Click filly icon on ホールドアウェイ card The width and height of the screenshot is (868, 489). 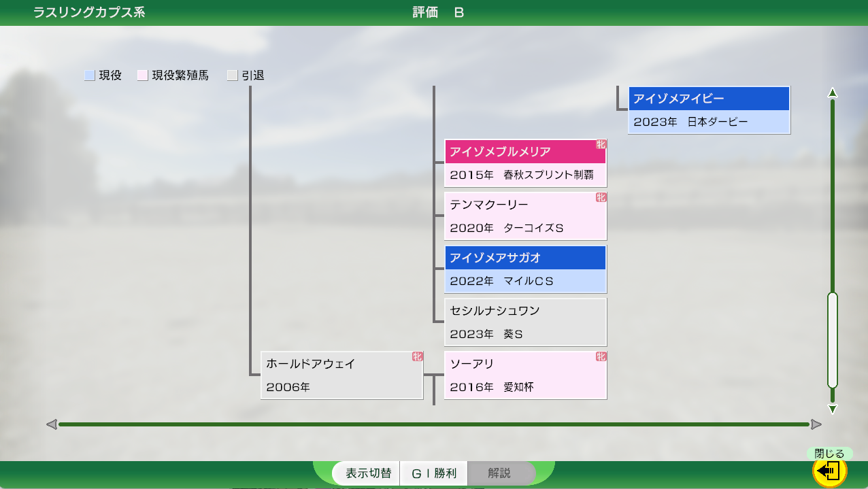tap(417, 357)
